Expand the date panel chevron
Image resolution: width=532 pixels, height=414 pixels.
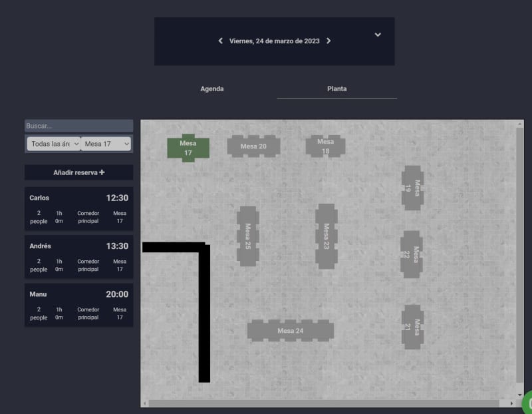click(x=378, y=35)
